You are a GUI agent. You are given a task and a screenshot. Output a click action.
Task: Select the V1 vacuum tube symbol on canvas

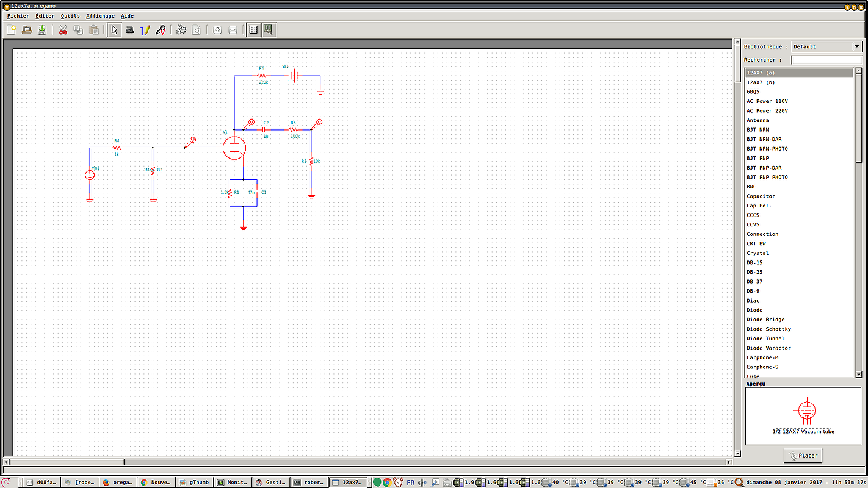tap(234, 148)
